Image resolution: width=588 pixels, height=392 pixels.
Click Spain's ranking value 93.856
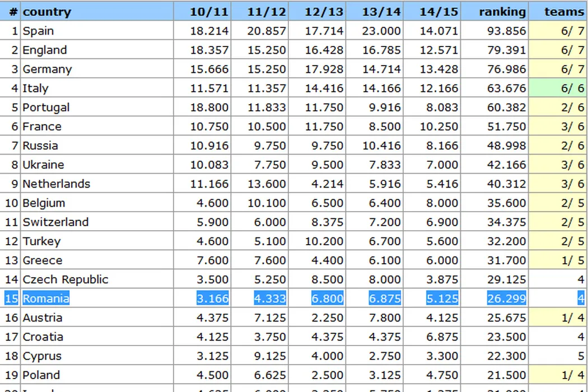[x=506, y=31]
